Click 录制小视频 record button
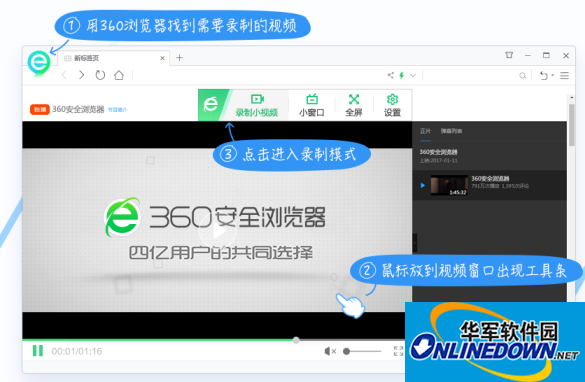 (x=257, y=106)
